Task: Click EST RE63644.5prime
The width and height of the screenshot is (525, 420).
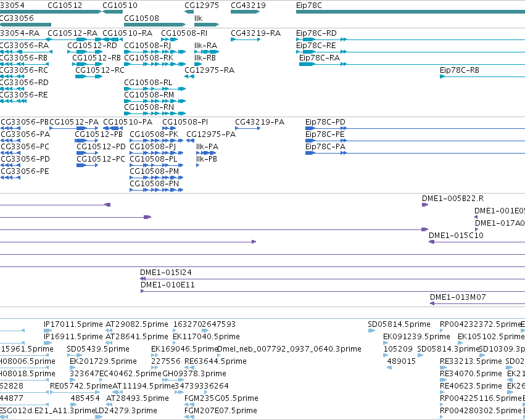Action: tap(216, 362)
